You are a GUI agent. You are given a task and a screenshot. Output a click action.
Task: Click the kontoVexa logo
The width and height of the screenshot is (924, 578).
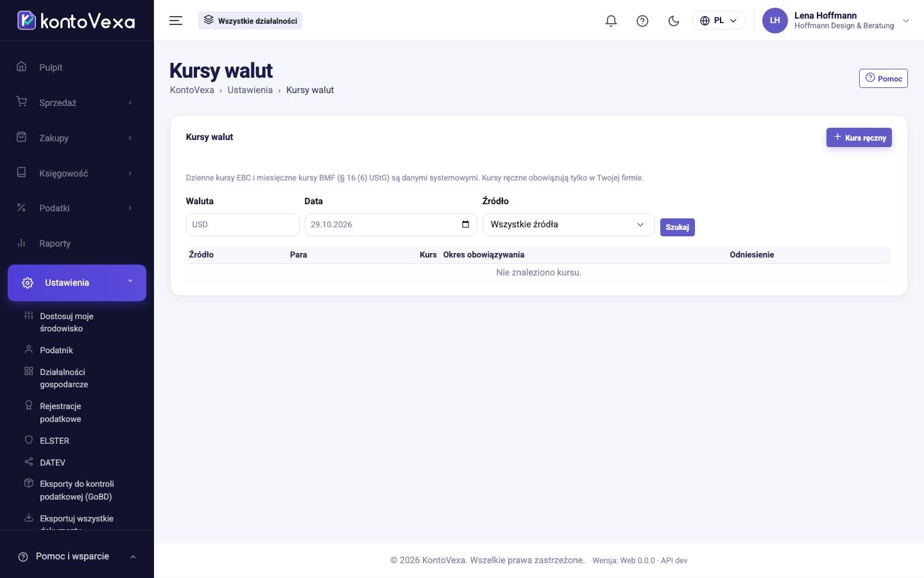coord(76,21)
